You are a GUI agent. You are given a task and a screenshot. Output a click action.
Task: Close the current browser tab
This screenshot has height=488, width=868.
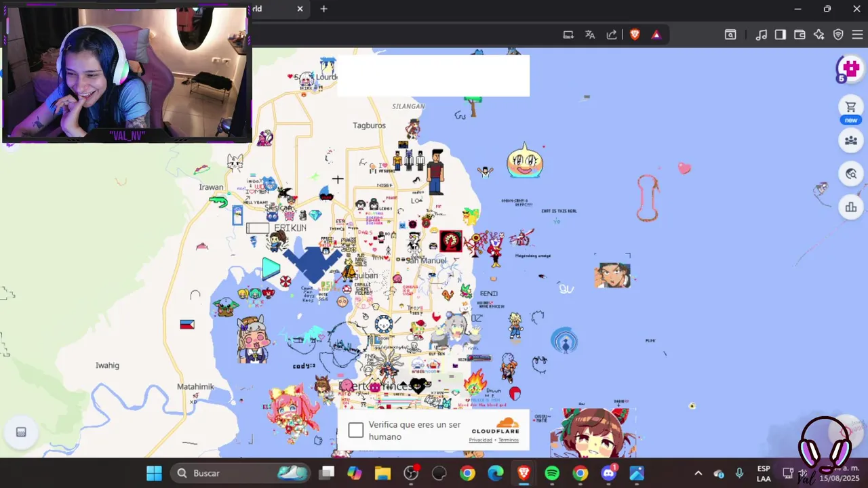click(300, 9)
